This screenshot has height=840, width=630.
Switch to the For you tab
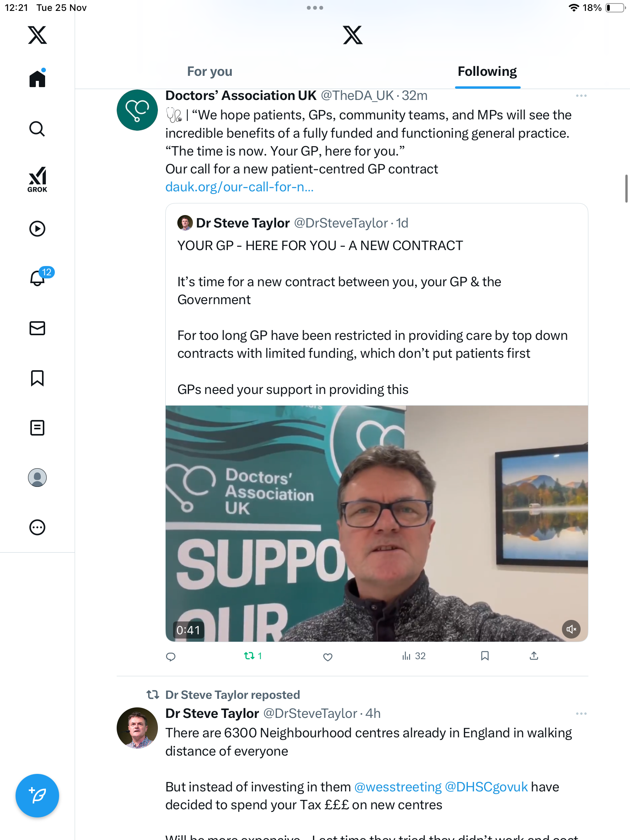pos(210,72)
